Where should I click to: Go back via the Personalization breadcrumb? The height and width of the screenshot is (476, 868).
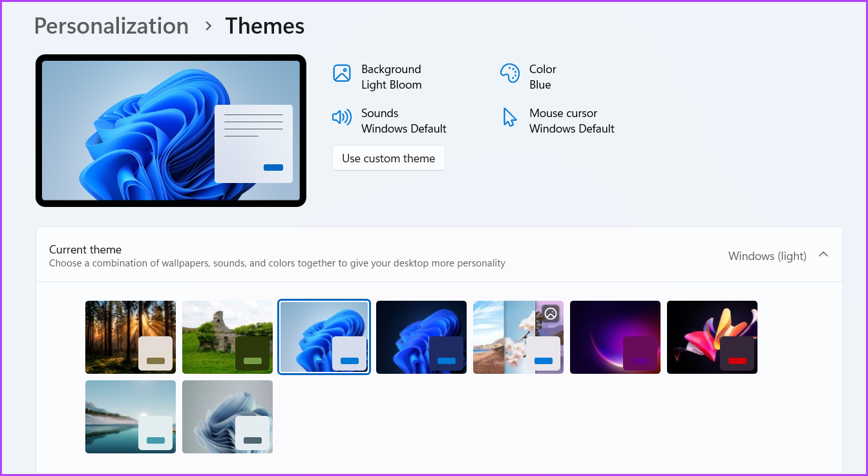[x=111, y=26]
